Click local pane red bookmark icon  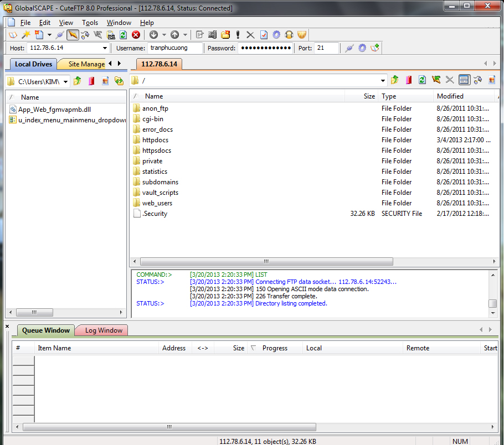coord(91,81)
